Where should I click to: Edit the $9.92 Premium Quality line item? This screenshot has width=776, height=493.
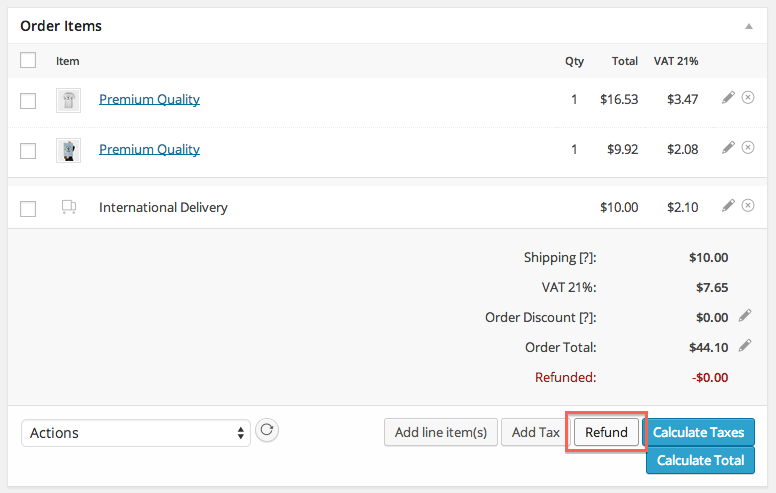coord(729,147)
